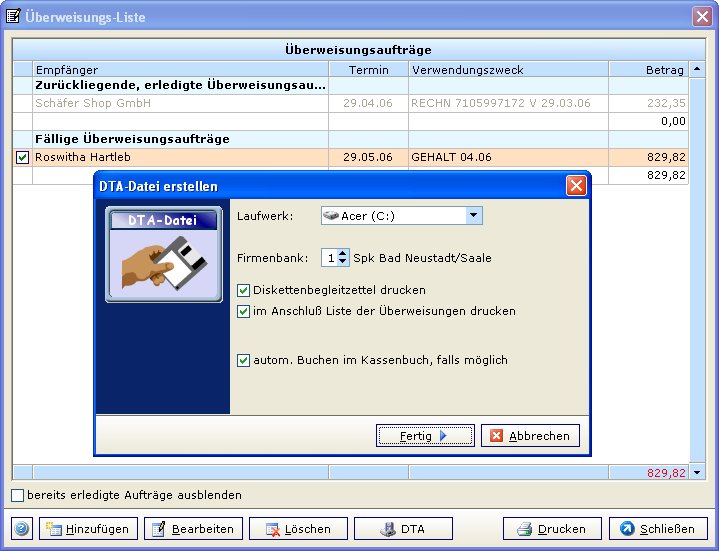Image resolution: width=719 pixels, height=551 pixels.
Task: Uncheck the Roswitha Hartleb row checkbox
Action: pyautogui.click(x=23, y=158)
